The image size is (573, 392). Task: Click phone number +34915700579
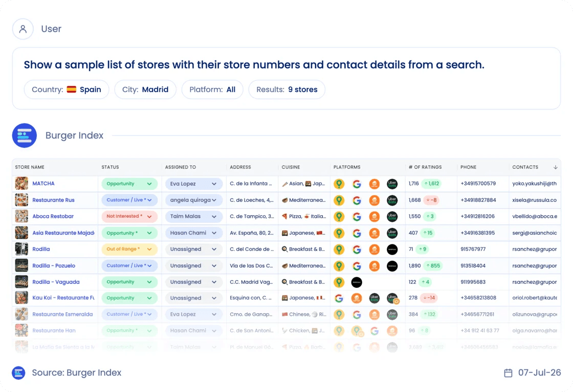click(478, 183)
